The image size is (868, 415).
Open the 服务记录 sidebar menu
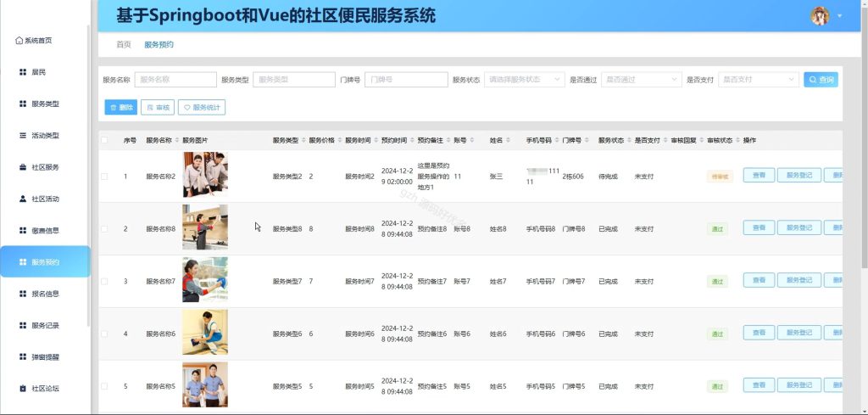click(39, 325)
